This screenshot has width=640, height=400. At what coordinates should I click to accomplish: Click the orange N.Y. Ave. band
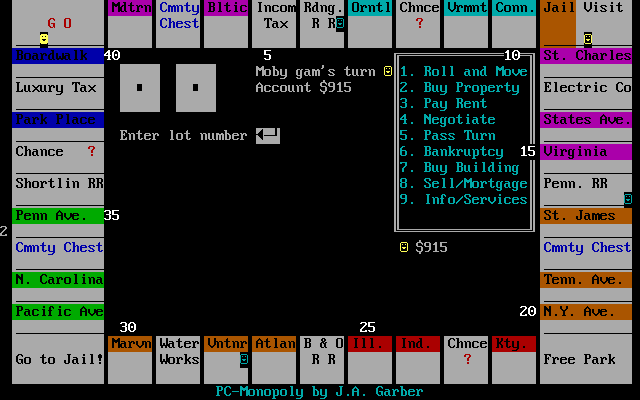[x=586, y=311]
